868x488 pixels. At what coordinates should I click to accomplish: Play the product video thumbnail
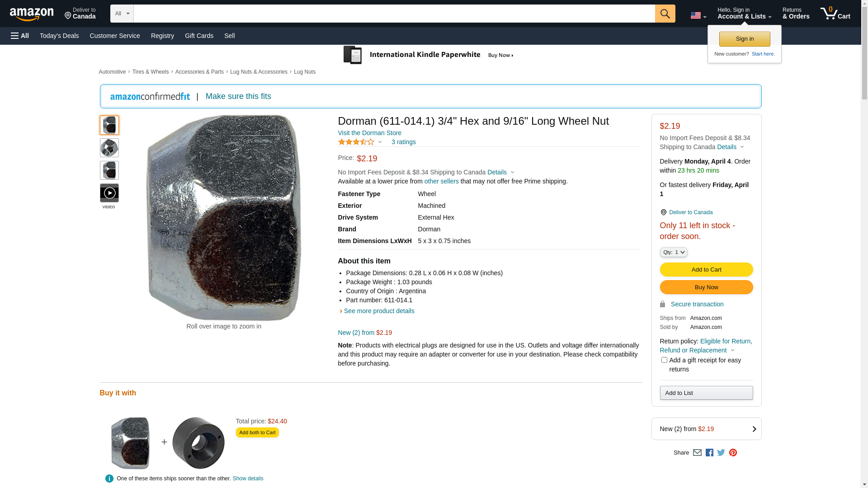[x=109, y=193]
